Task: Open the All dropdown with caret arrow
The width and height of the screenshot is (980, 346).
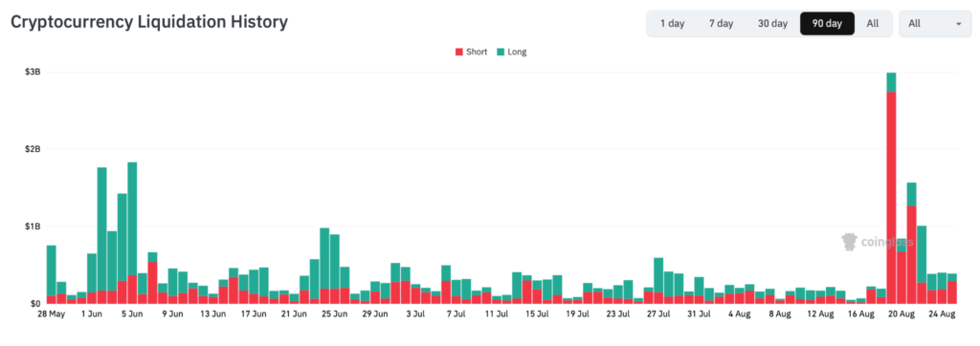Action: tap(935, 24)
